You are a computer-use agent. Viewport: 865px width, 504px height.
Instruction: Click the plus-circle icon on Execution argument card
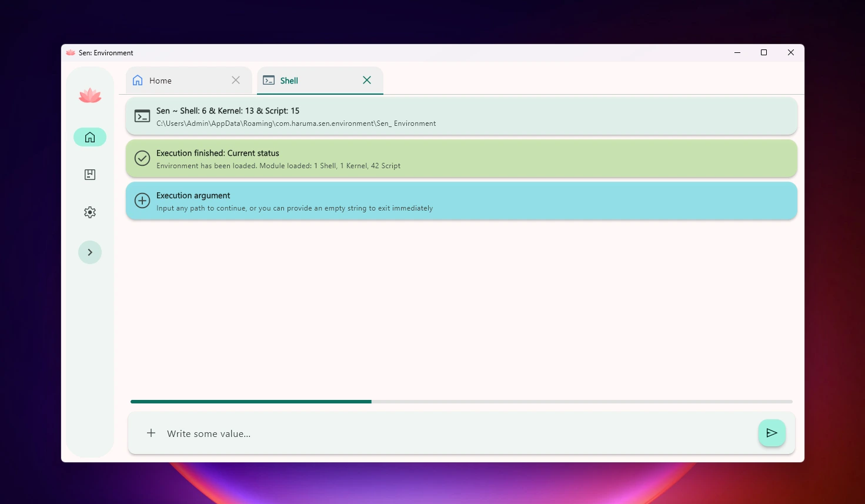pos(142,201)
